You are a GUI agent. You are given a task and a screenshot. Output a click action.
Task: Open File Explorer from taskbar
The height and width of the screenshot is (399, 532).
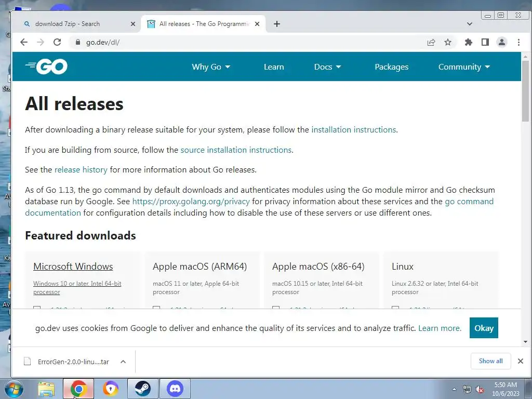tap(46, 389)
